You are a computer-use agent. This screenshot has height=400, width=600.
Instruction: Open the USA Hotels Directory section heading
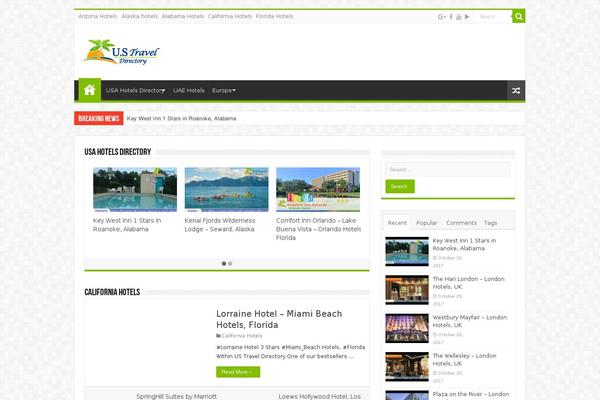[118, 152]
